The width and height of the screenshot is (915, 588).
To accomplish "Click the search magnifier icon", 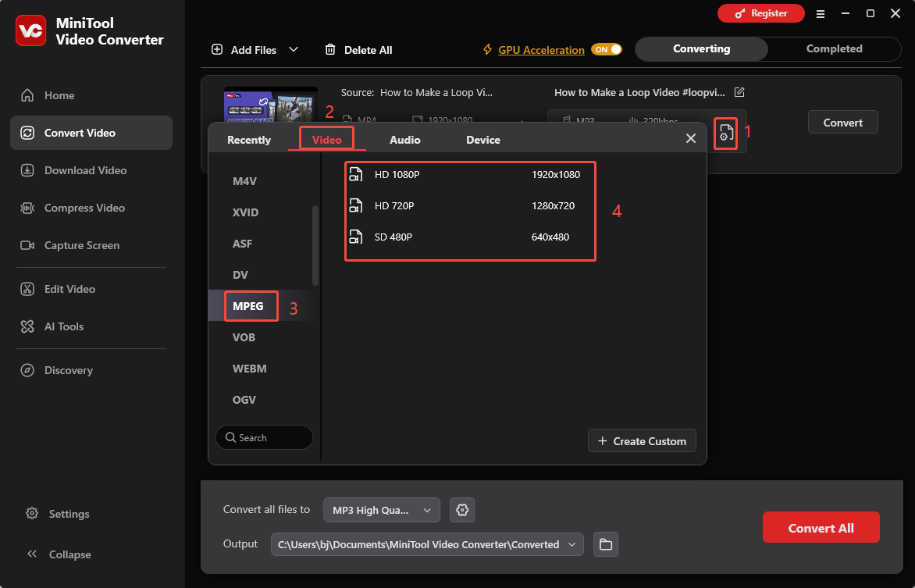I will point(230,437).
